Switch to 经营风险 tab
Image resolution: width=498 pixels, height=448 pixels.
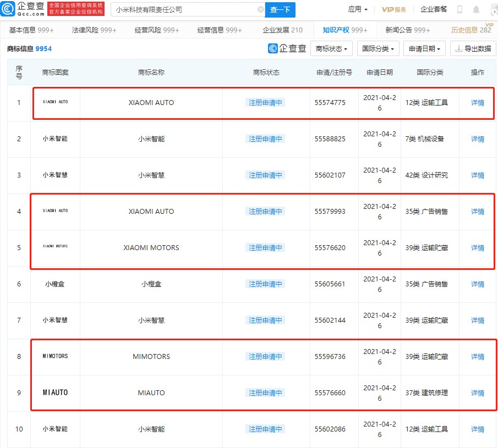(157, 30)
